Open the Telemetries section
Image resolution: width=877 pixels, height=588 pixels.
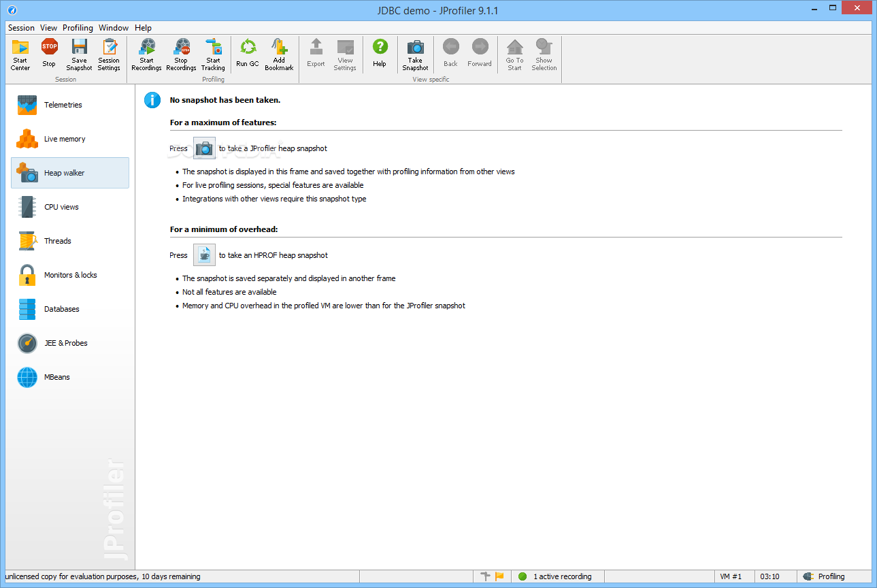(x=70, y=105)
